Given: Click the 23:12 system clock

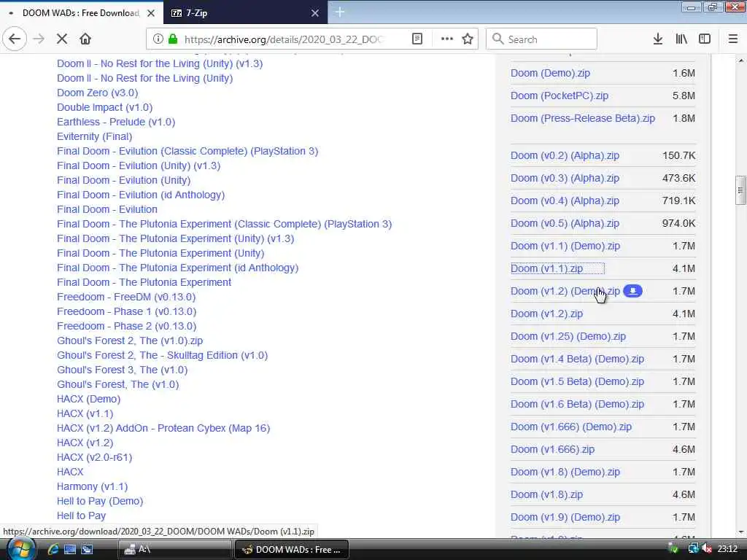Looking at the screenshot, I should click(x=727, y=549).
